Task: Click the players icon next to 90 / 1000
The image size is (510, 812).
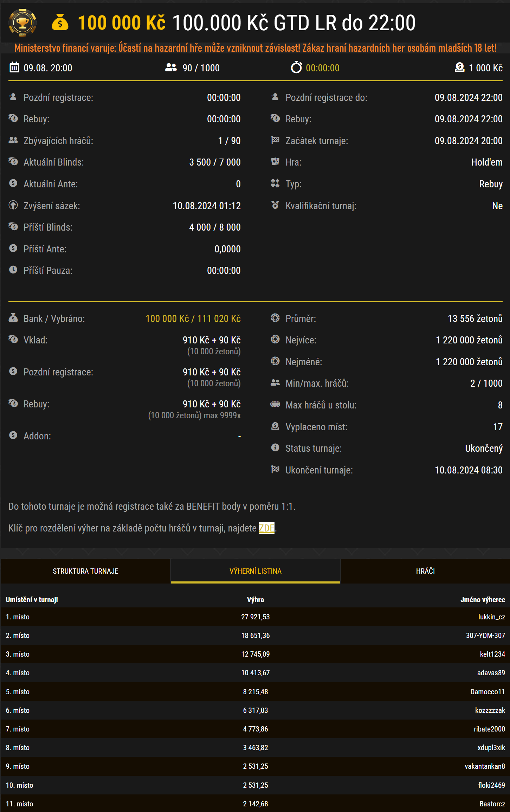Action: (x=171, y=67)
